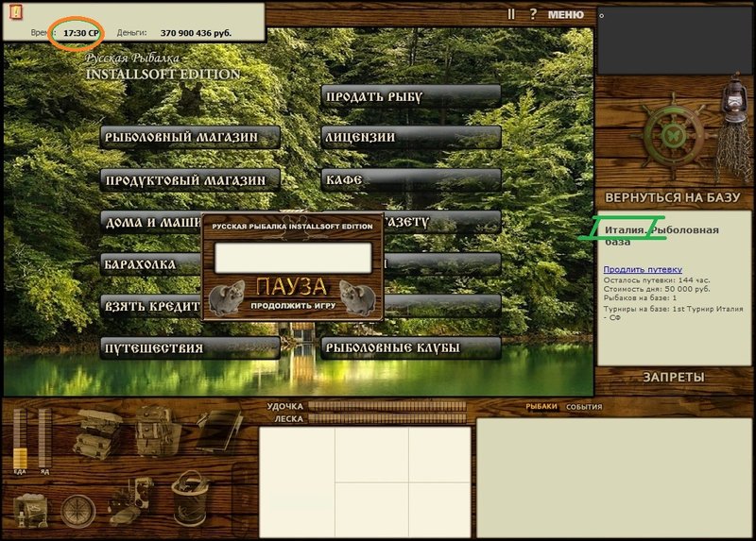The image size is (756, 541).
Task: Click the alert icon at top left
Action: pyautogui.click(x=16, y=12)
